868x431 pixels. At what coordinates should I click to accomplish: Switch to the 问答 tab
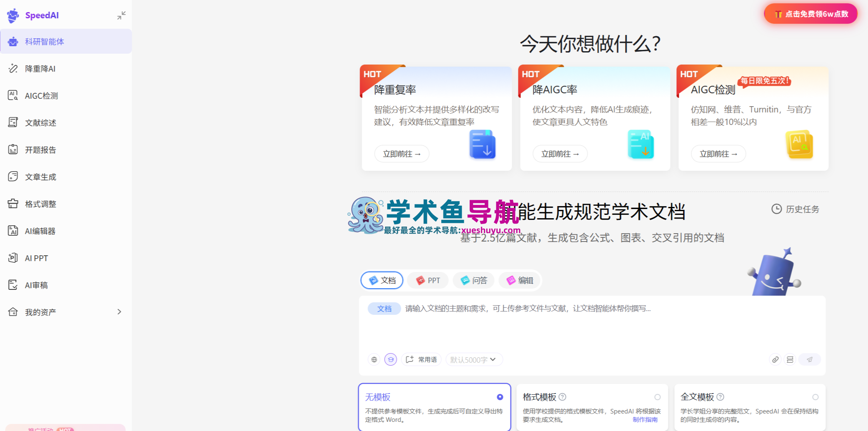pyautogui.click(x=473, y=280)
